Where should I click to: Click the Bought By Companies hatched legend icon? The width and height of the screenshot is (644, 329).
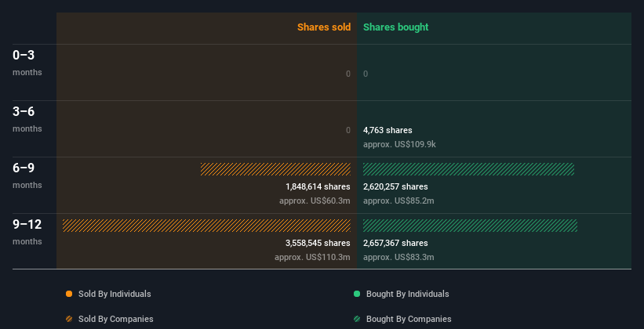tap(357, 319)
